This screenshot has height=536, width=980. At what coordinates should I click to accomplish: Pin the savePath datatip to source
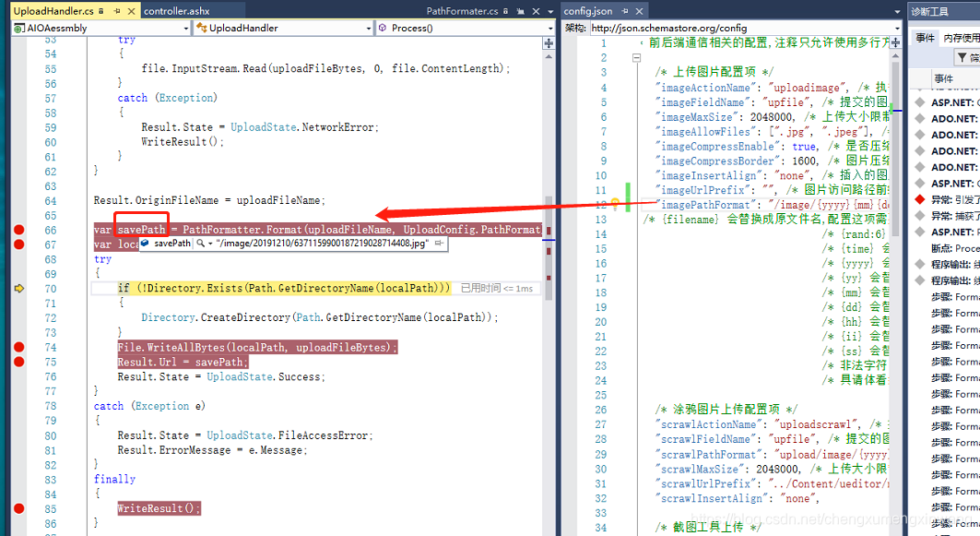[x=439, y=244]
